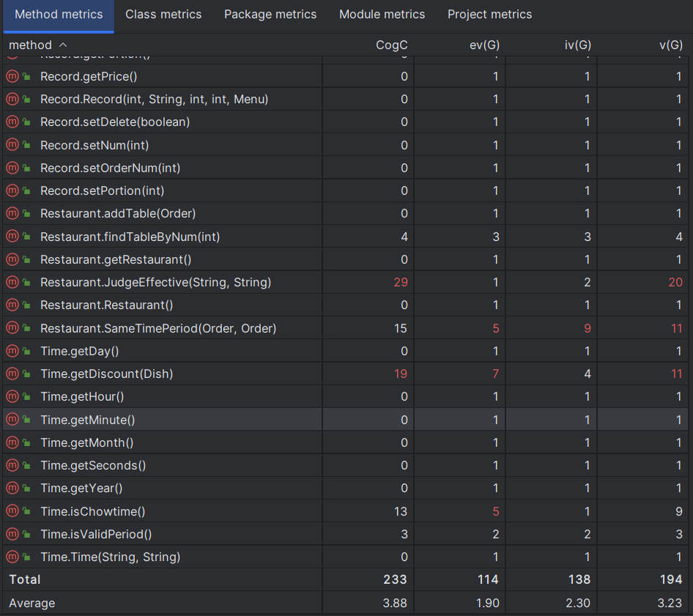
Task: Toggle sort arrow on the method column header
Action: coord(62,45)
